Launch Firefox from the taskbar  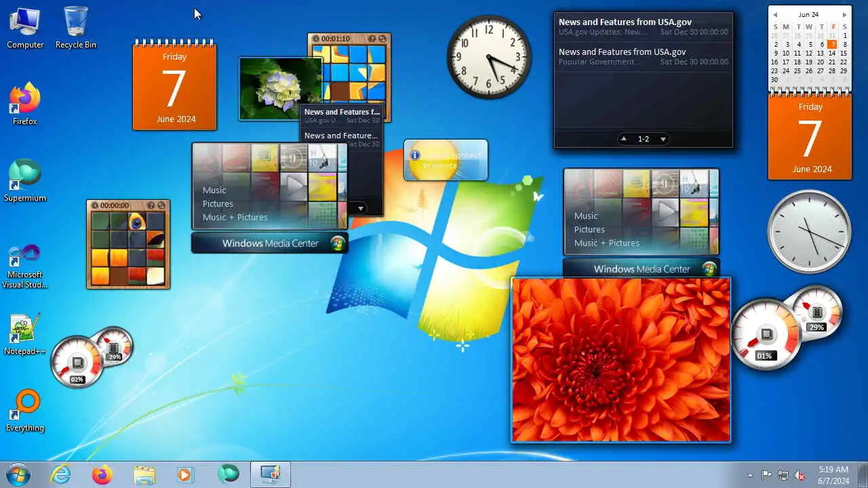(x=102, y=474)
